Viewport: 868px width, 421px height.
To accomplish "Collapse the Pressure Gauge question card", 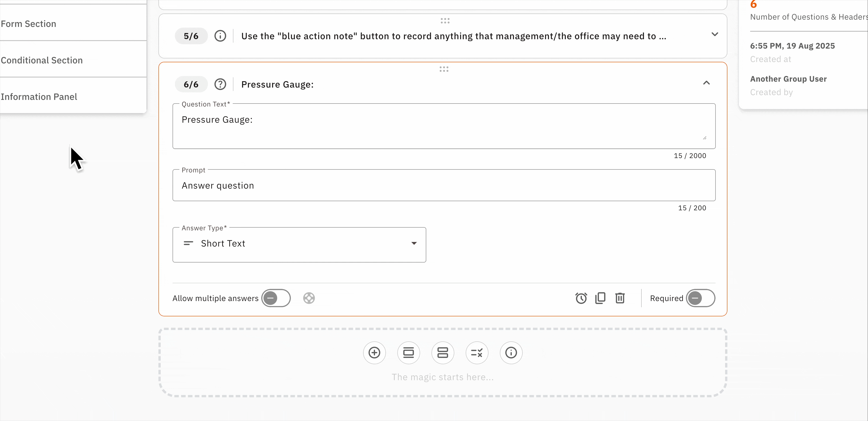I will pyautogui.click(x=706, y=83).
